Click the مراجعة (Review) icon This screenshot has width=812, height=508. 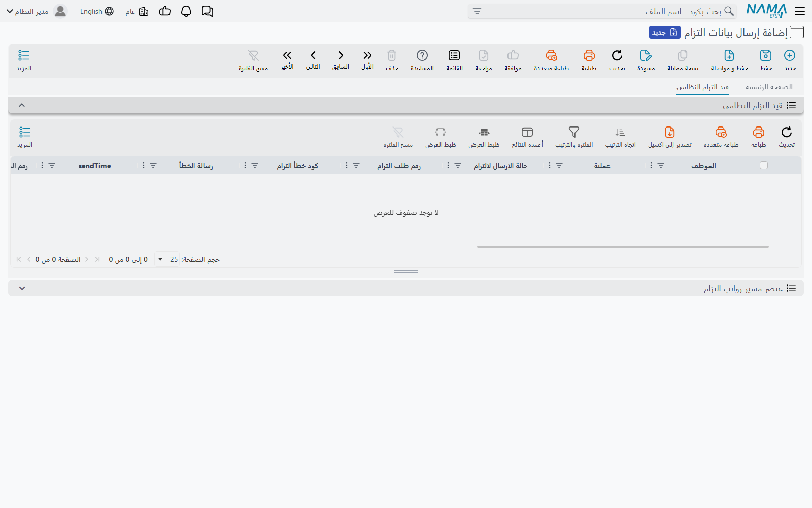click(x=484, y=55)
